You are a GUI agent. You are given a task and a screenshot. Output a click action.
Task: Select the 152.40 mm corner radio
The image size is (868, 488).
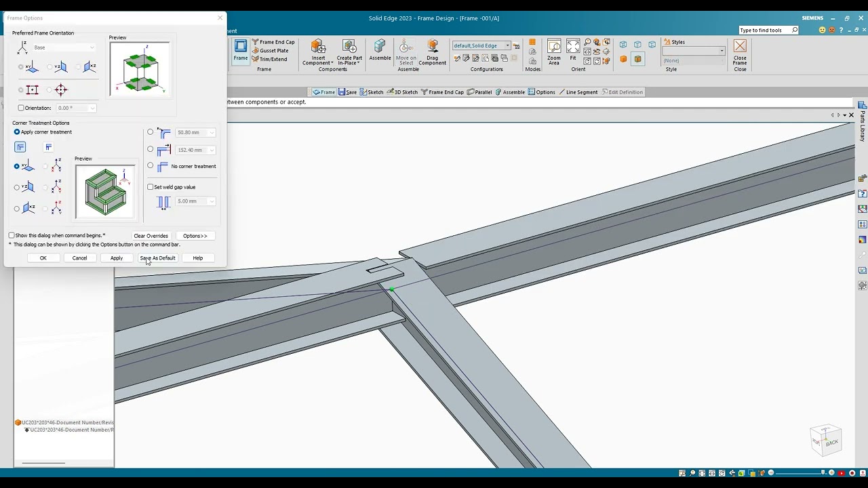(151, 149)
